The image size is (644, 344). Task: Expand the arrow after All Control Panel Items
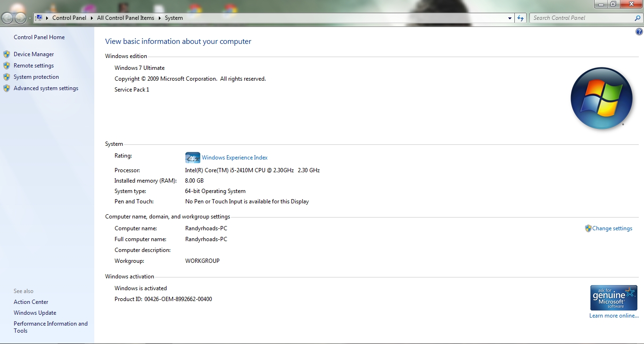pyautogui.click(x=159, y=18)
